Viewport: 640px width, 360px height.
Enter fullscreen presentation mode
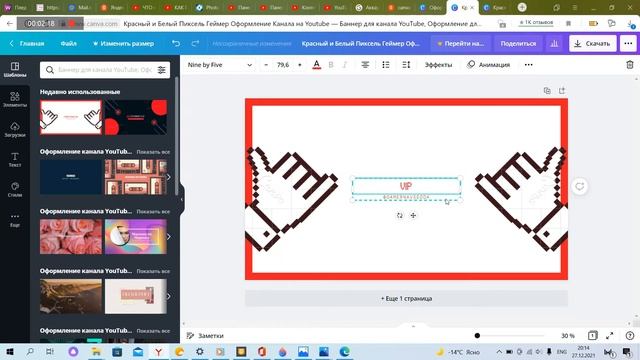click(x=610, y=336)
